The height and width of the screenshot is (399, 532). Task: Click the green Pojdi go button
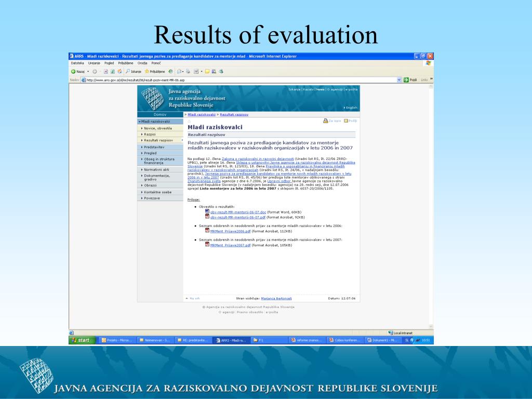click(410, 80)
